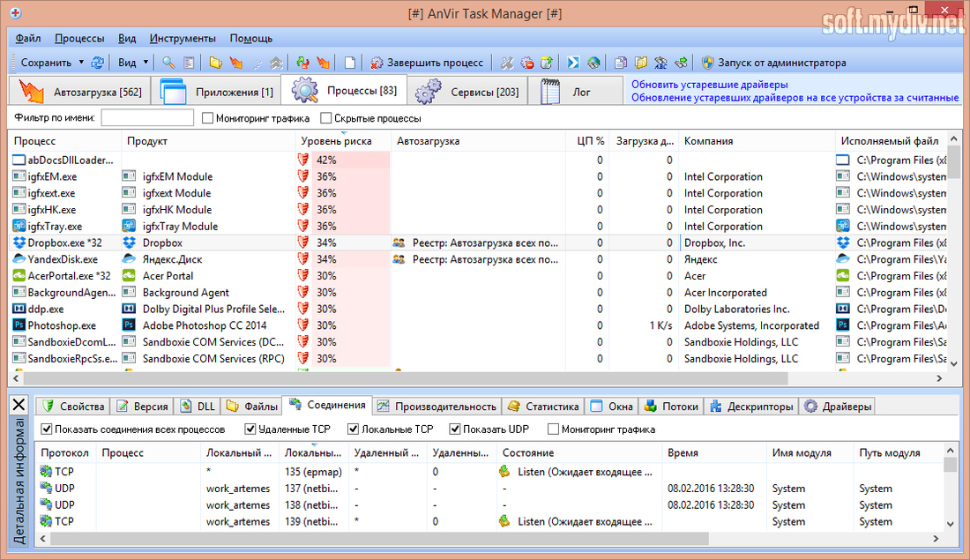The height and width of the screenshot is (560, 970).
Task: Switch to Приложения [1] tab
Action: [x=216, y=92]
